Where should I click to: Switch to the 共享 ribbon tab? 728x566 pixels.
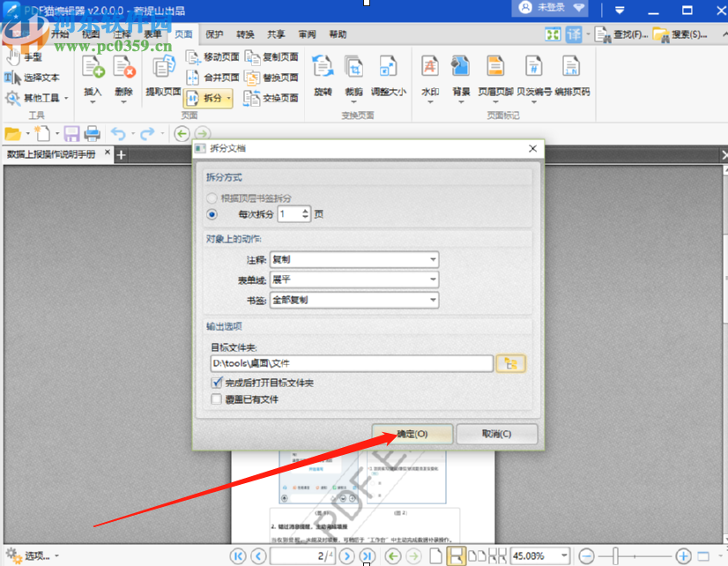point(276,34)
